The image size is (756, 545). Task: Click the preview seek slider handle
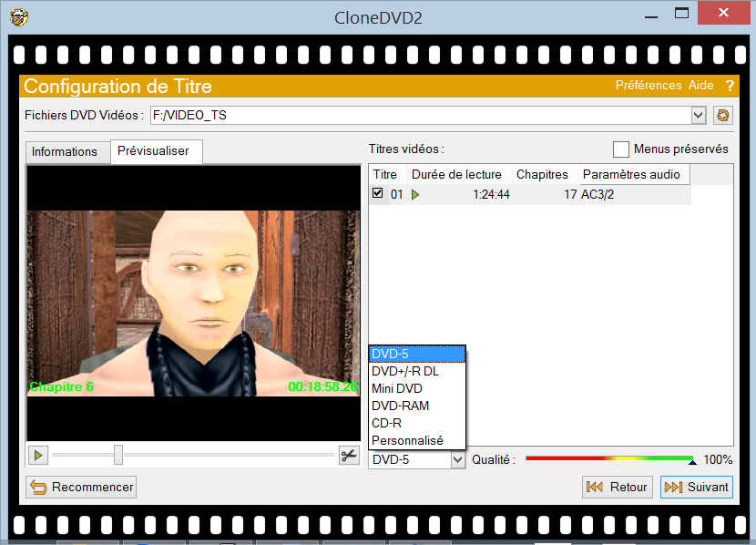tap(118, 455)
